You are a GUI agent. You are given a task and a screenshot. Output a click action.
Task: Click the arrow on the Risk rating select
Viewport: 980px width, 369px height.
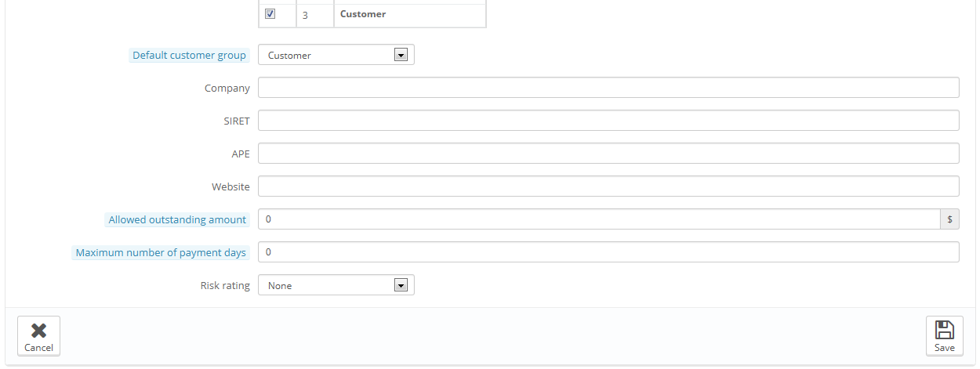pyautogui.click(x=401, y=285)
